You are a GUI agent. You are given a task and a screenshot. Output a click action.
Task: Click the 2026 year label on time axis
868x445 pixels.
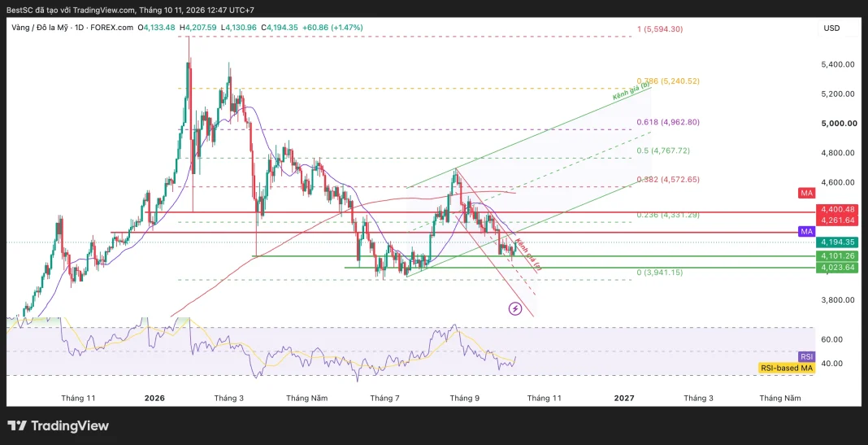click(154, 398)
